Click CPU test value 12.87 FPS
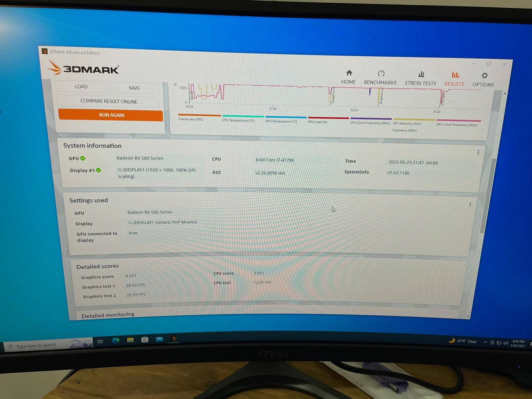532x399 pixels. (263, 282)
